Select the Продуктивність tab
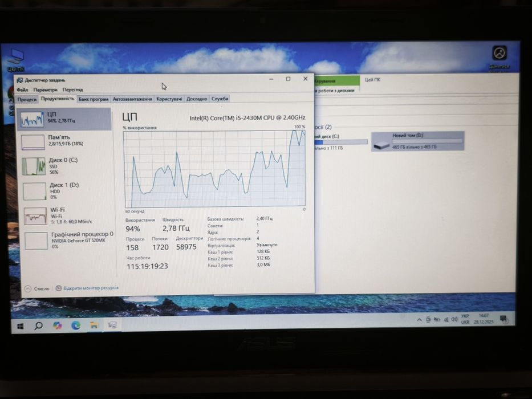532x399 pixels. 58,99
